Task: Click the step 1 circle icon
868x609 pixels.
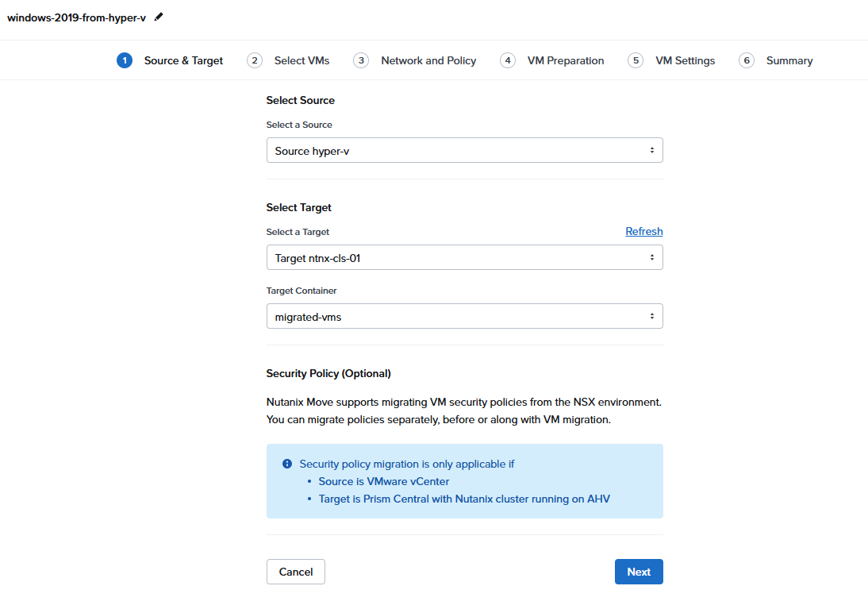Action: pos(125,60)
